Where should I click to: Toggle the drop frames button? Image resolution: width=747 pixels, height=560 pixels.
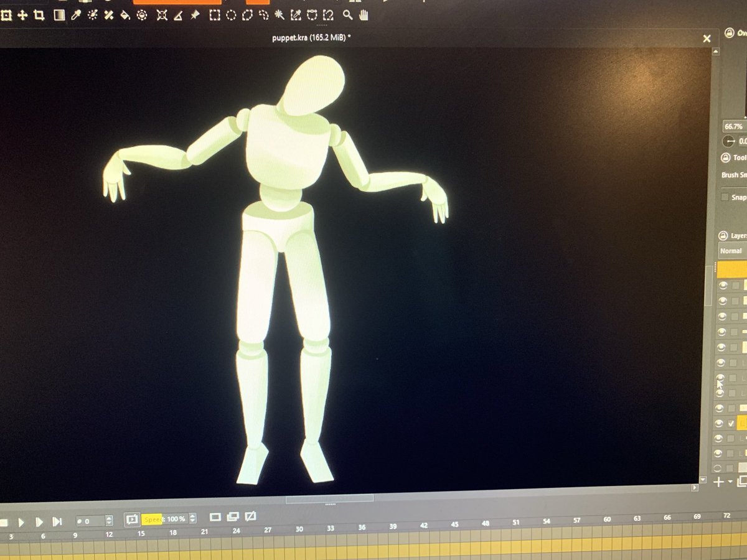132,519
